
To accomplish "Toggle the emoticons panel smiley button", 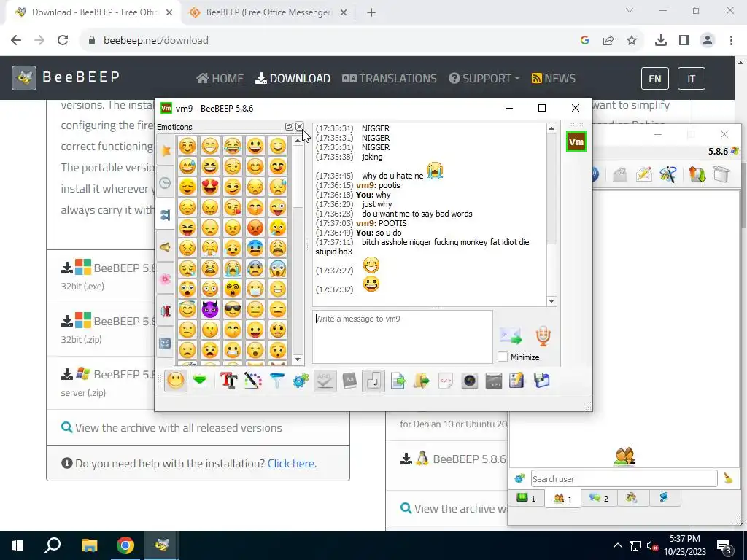I will [175, 381].
